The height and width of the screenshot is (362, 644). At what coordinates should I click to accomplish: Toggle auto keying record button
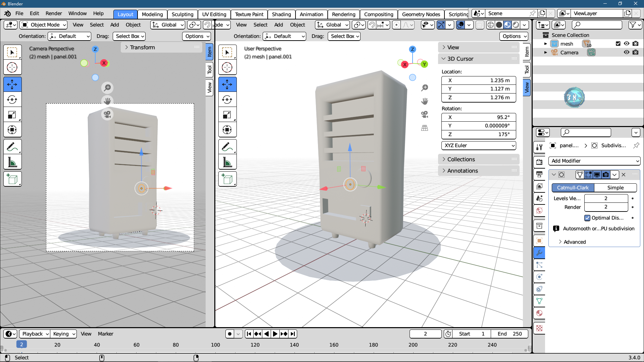point(230,334)
